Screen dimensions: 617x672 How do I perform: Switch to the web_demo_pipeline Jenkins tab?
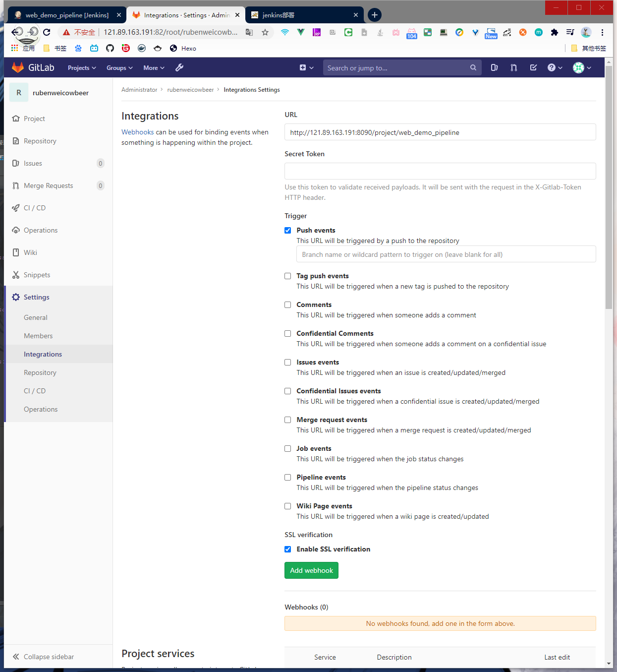click(67, 15)
